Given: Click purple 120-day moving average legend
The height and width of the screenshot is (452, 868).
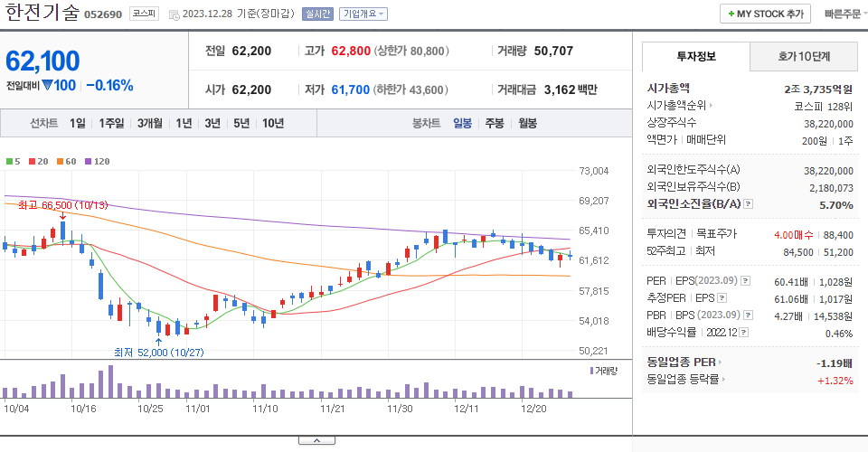Looking at the screenshot, I should [x=97, y=162].
